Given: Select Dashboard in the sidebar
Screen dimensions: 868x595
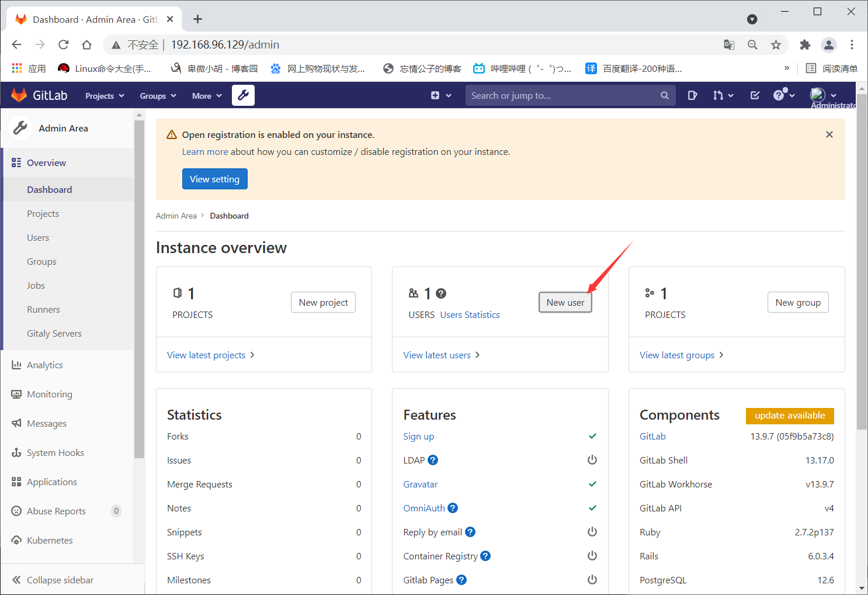Looking at the screenshot, I should coord(68,189).
